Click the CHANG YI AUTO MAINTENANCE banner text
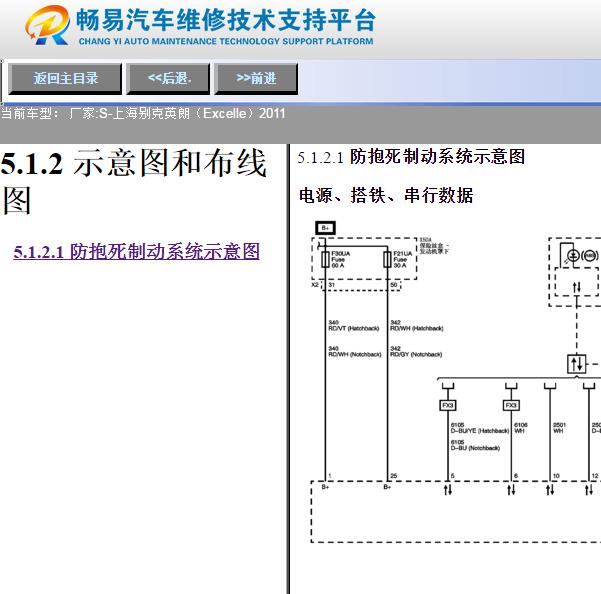This screenshot has height=594, width=601. [226, 41]
